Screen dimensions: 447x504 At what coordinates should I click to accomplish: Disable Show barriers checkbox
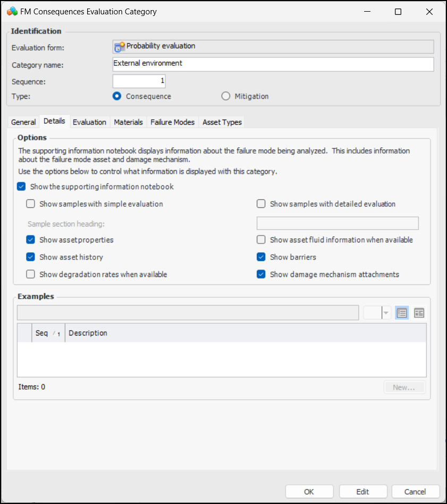coord(261,257)
